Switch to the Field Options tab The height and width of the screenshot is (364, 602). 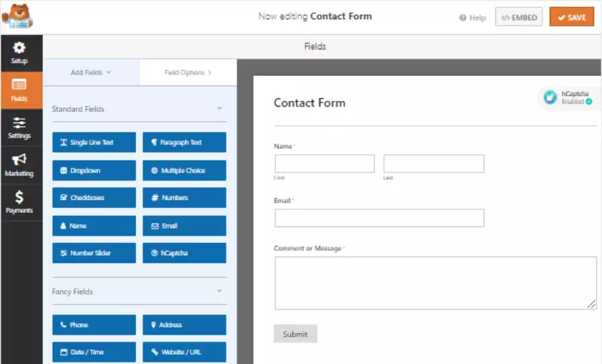188,72
